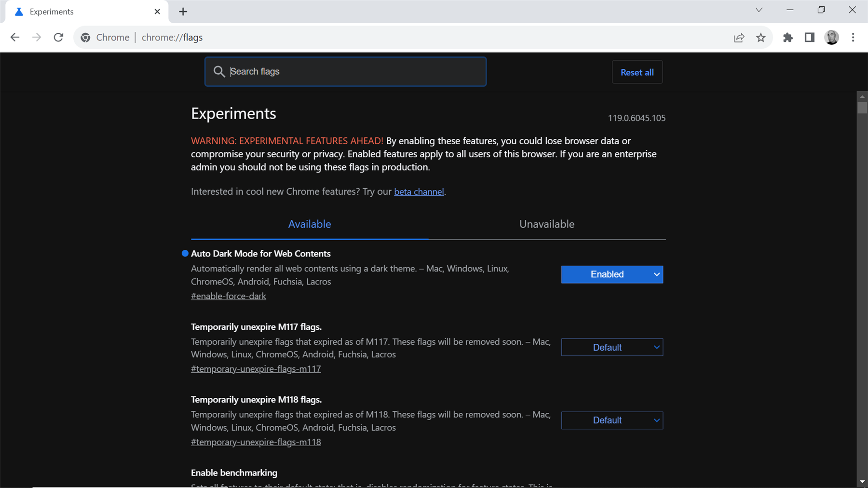Click the version number 119.0.6045.105
Screen dimensions: 868x488
637,118
